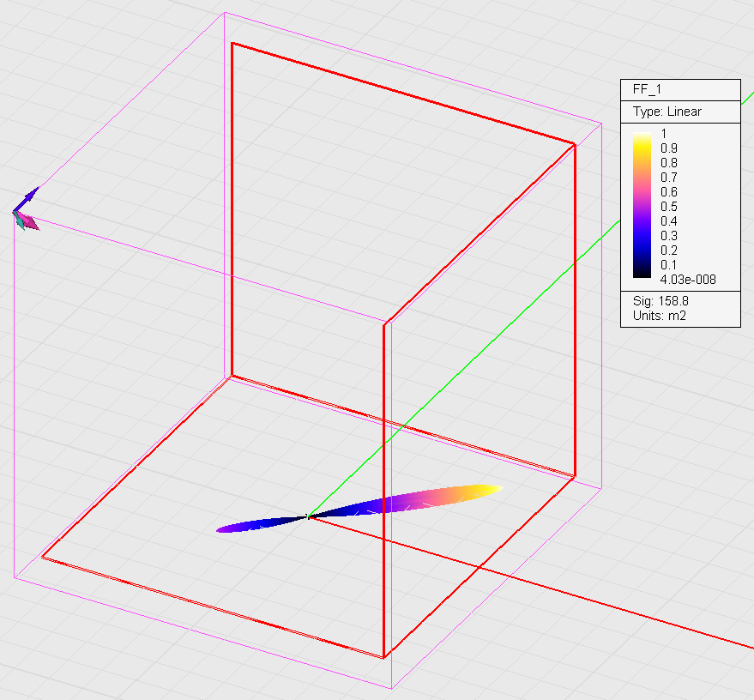Click the 0.9 tick label on legend
Image resolution: width=754 pixels, height=700 pixels.
[669, 148]
